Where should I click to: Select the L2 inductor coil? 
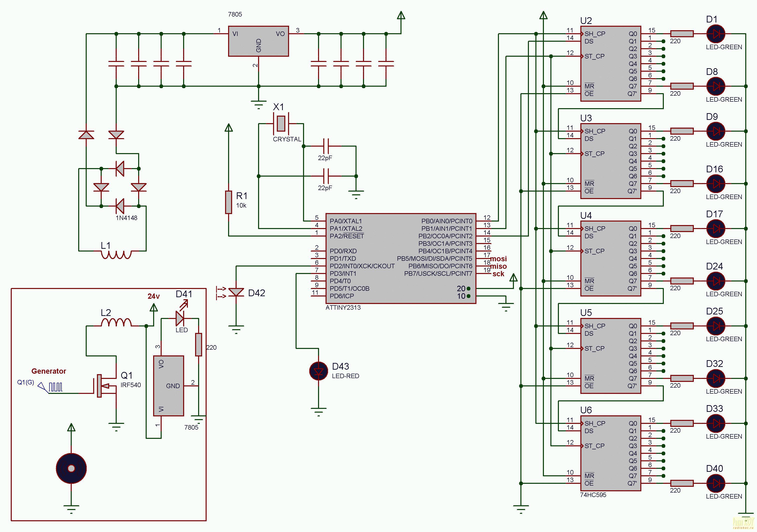(116, 322)
